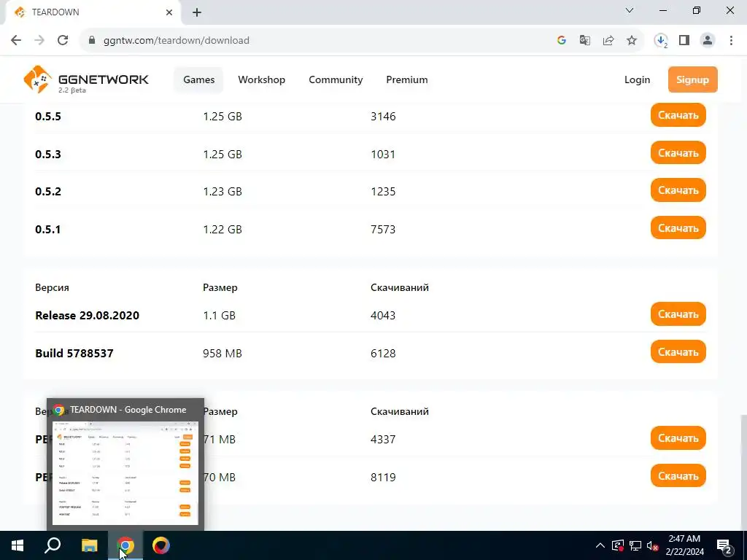Click the muted volume tray icon
The height and width of the screenshot is (560, 747).
[x=652, y=545]
